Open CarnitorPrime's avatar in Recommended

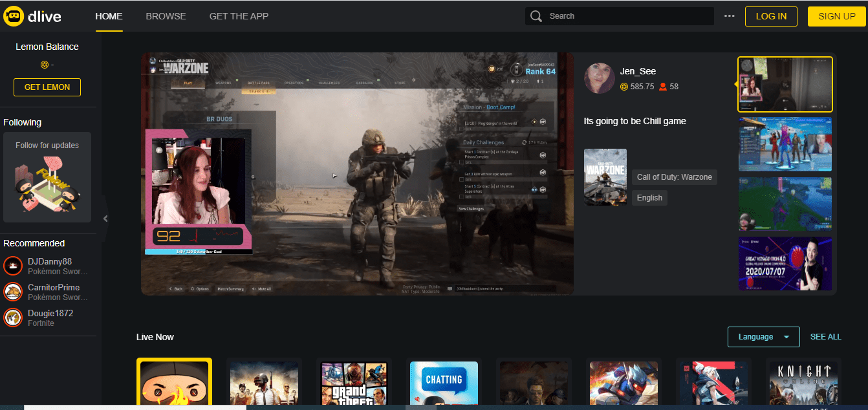[x=13, y=292]
